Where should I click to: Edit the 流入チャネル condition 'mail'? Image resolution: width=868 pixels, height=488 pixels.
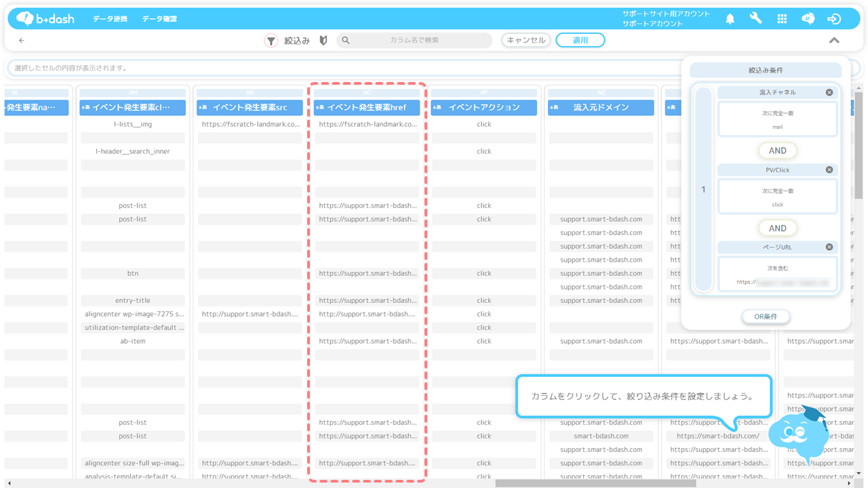[x=778, y=119]
